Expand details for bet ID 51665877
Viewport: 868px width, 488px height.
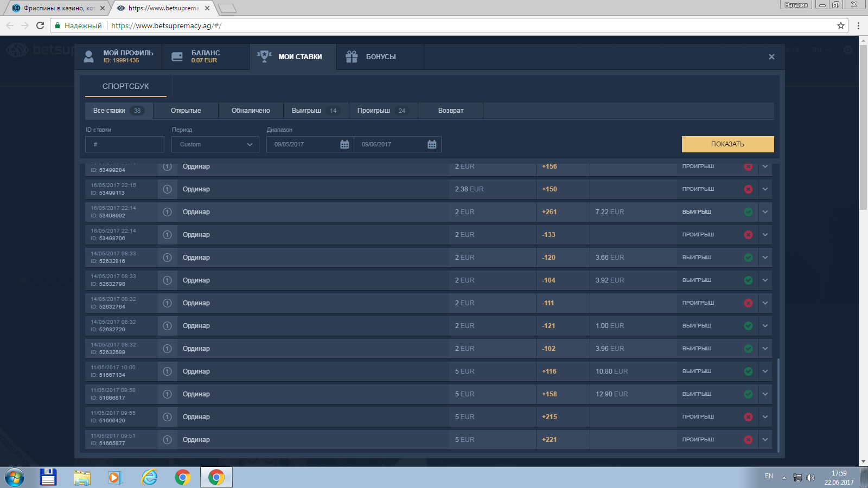(x=765, y=440)
